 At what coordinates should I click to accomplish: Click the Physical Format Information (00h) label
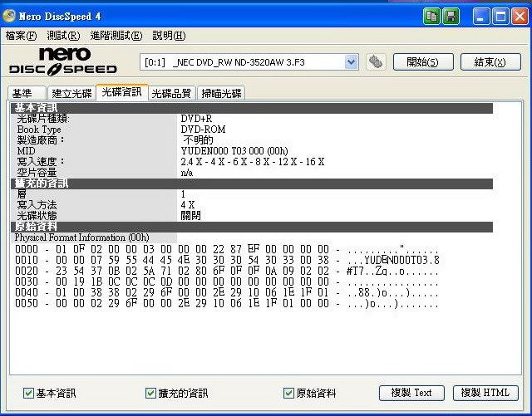coord(81,237)
